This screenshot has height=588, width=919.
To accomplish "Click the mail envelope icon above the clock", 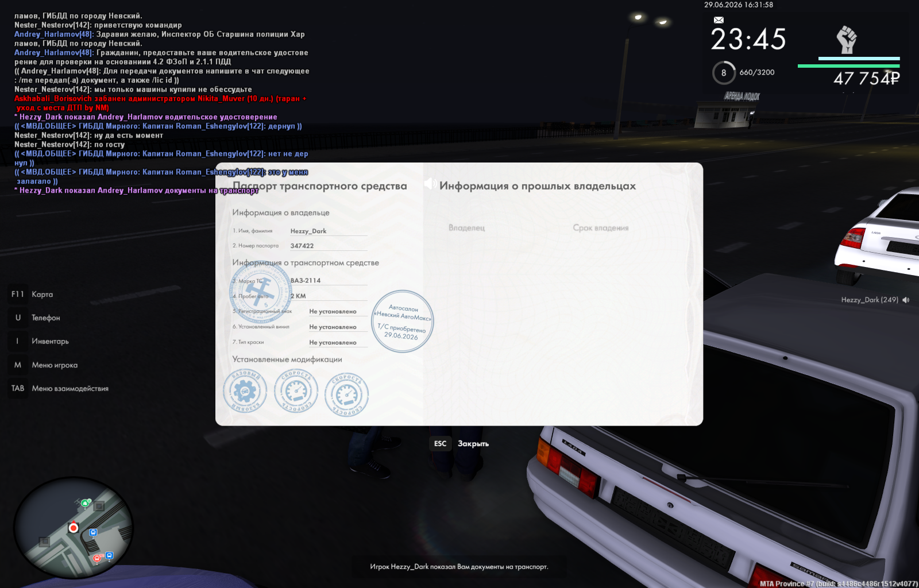I will pyautogui.click(x=719, y=20).
